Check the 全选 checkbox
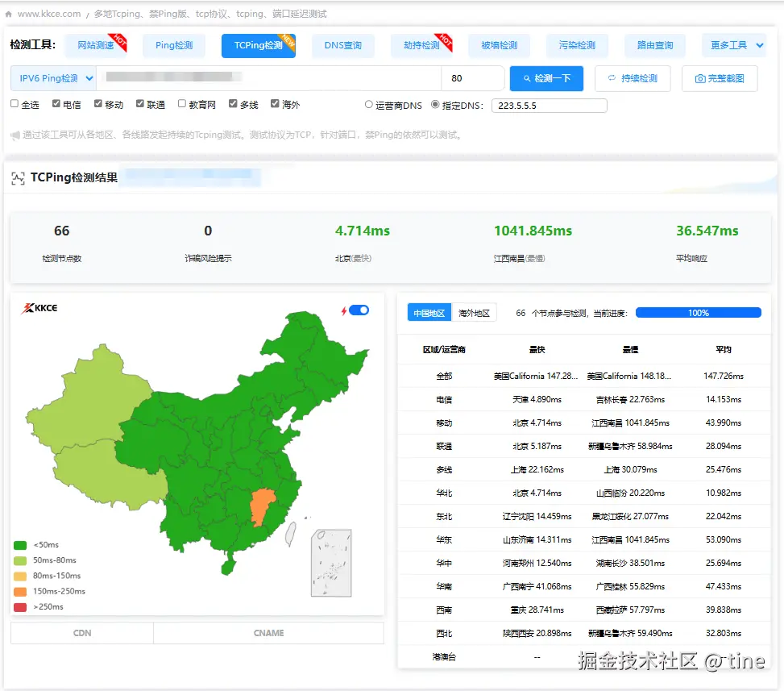This screenshot has width=784, height=691. point(15,103)
